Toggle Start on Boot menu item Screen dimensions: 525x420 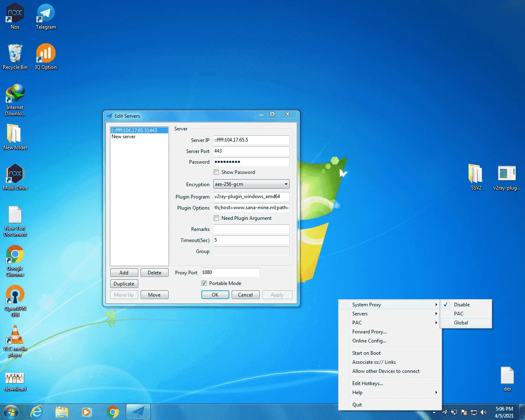[390, 353]
